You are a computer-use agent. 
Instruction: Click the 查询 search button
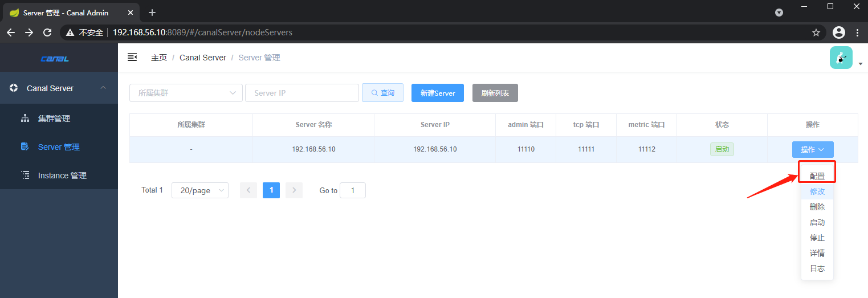tap(382, 93)
